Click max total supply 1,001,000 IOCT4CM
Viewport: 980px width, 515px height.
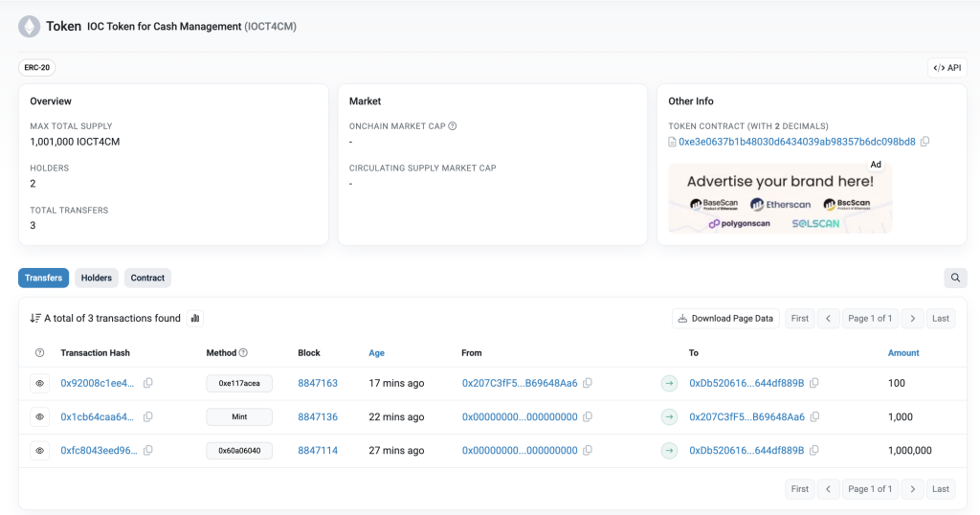tap(75, 142)
